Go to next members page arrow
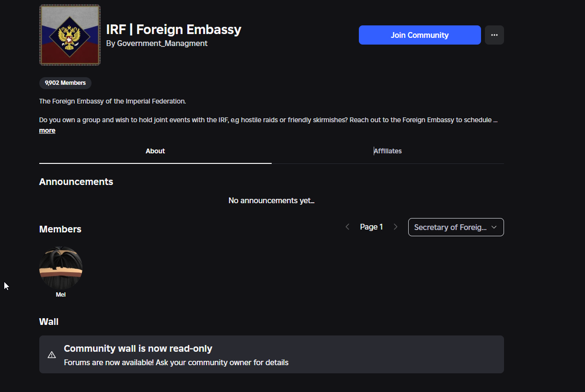This screenshot has height=392, width=585. click(x=395, y=227)
